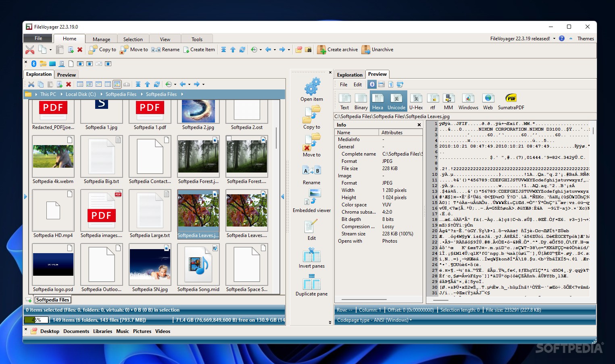Open Codepage type ANSI dropdown
The width and height of the screenshot is (615, 364).
pos(375,320)
